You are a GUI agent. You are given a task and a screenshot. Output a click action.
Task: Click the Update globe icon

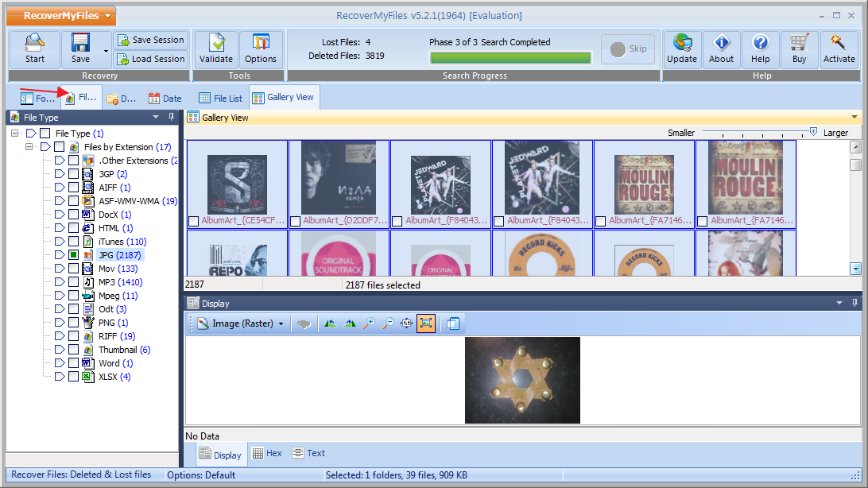tap(681, 49)
